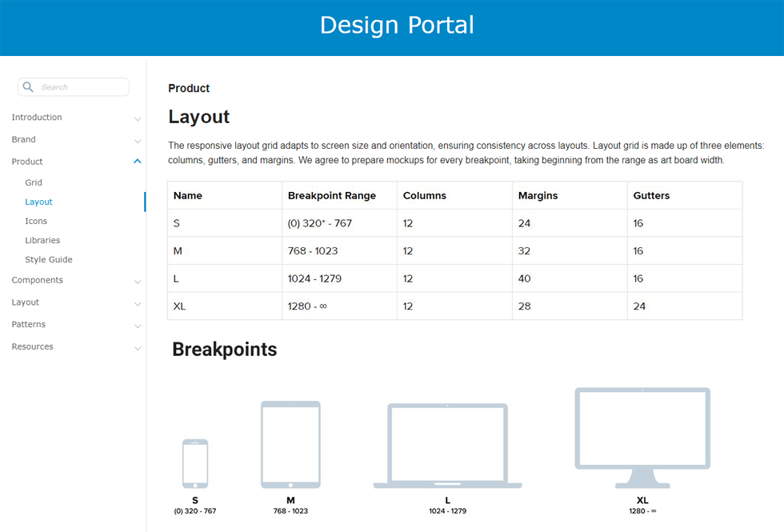The height and width of the screenshot is (532, 784).
Task: Collapse the Product section chevron
Action: pos(138,162)
